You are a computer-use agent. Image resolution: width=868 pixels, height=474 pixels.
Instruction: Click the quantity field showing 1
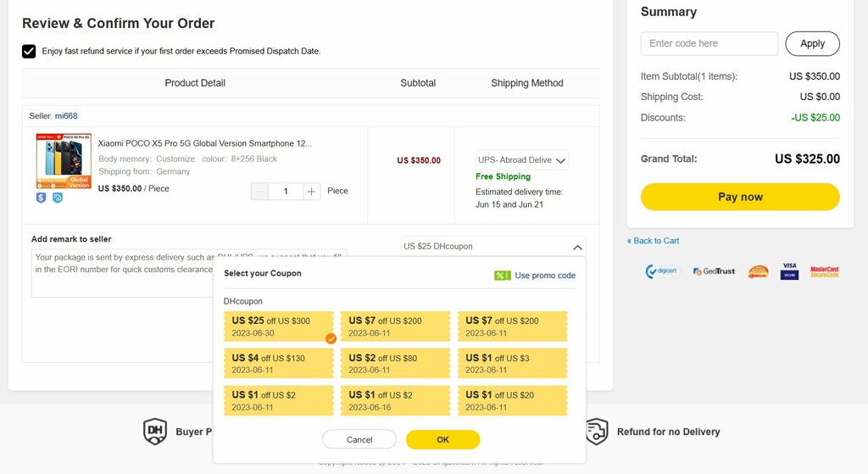point(286,191)
